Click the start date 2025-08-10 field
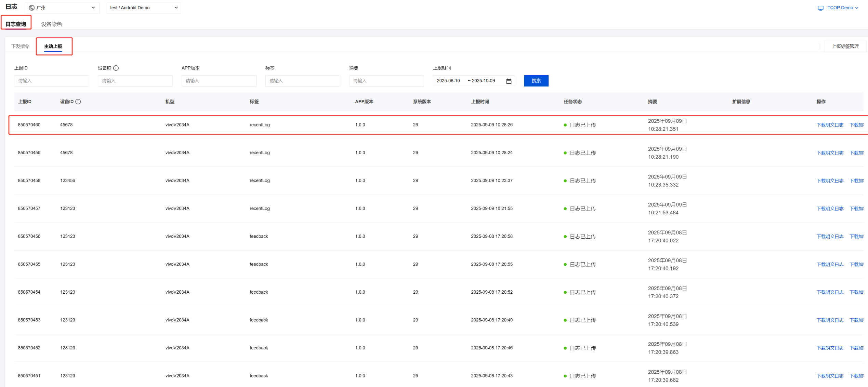Image resolution: width=868 pixels, height=387 pixels. [x=448, y=81]
